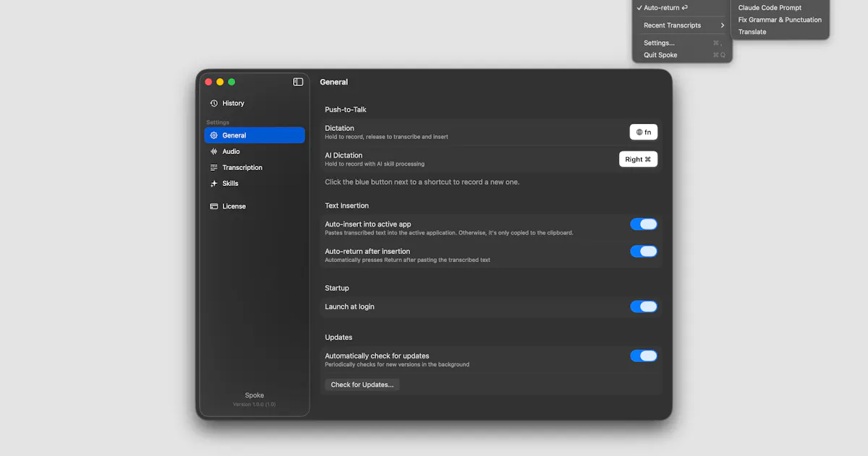Disable Auto-insert into active app switch

tap(644, 224)
